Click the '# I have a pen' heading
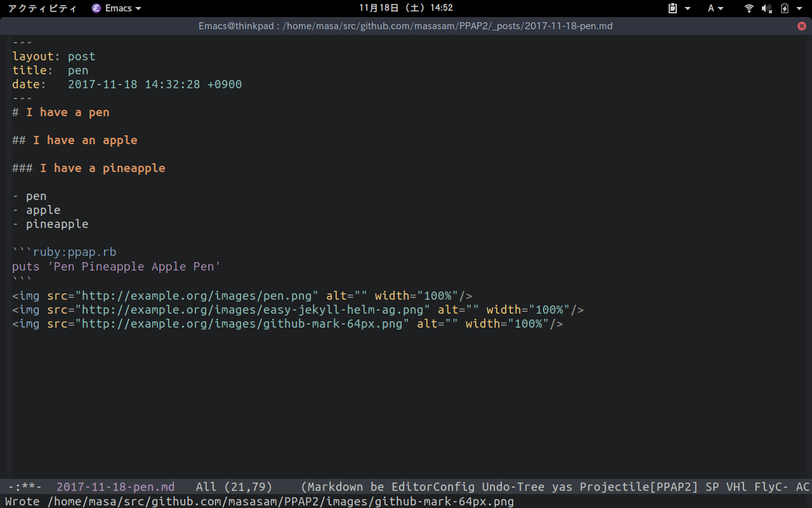 (61, 112)
